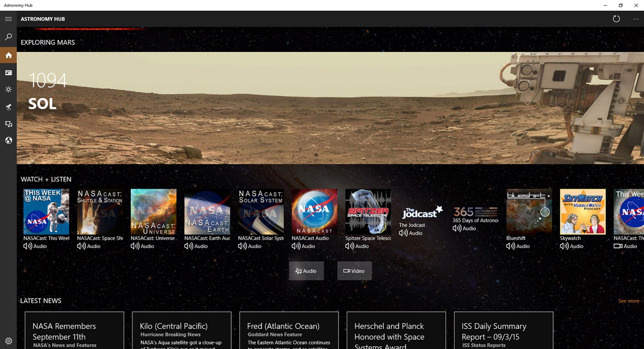644x349 pixels.
Task: Refresh the Astronomy Hub content
Action: tap(616, 19)
